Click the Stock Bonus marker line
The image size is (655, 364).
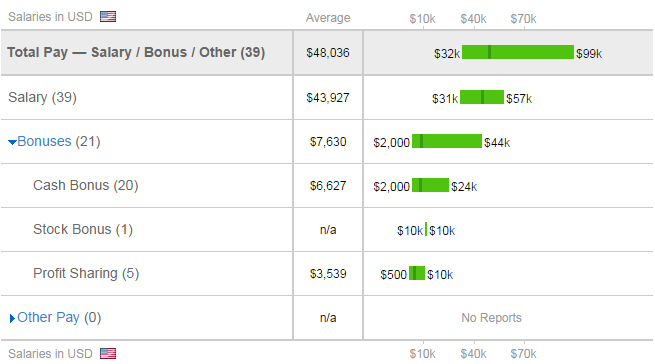point(426,229)
